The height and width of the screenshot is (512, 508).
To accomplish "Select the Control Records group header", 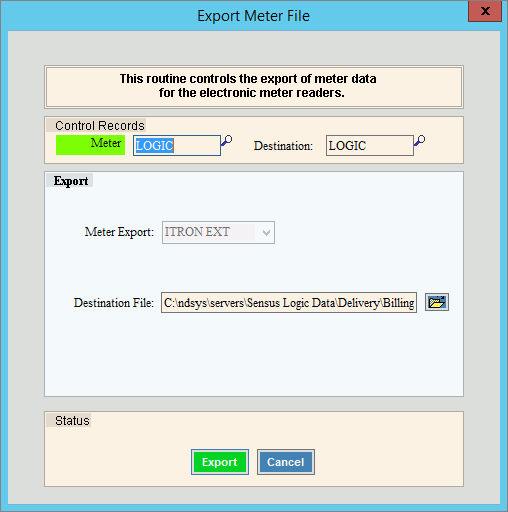I will coord(100,126).
